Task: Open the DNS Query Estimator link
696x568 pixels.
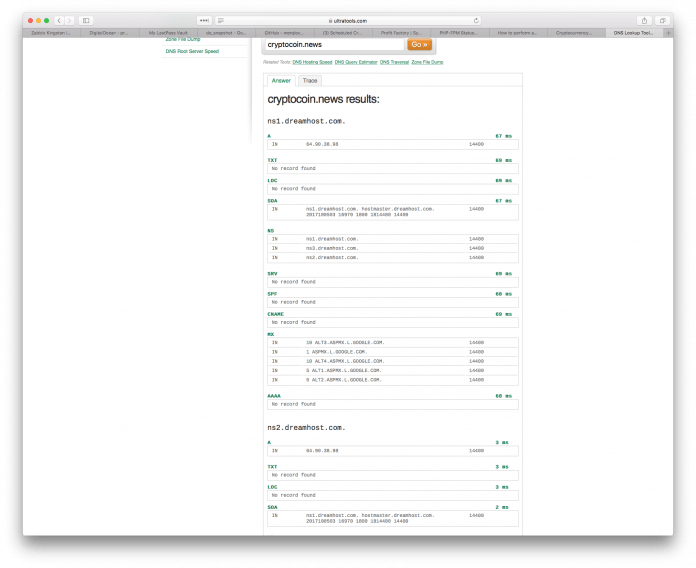Action: 356,62
